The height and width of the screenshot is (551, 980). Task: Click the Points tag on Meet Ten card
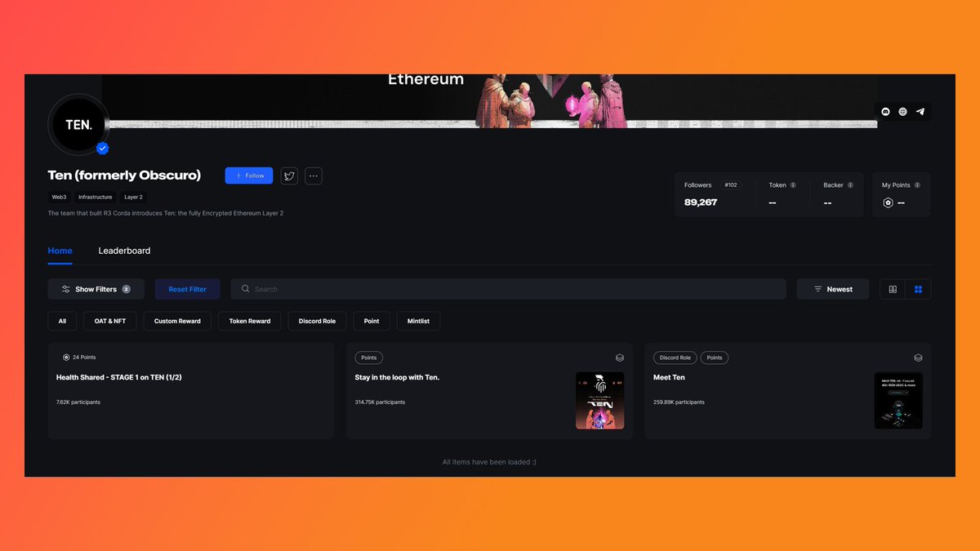point(715,358)
